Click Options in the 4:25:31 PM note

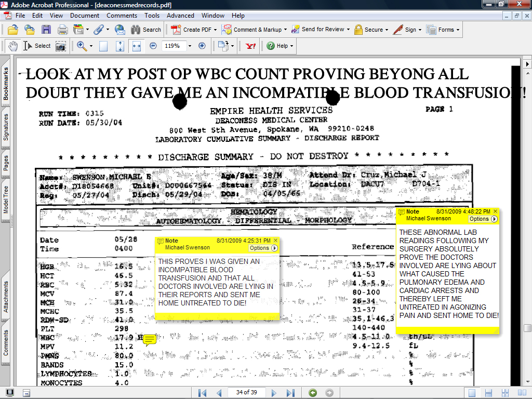pyautogui.click(x=263, y=248)
